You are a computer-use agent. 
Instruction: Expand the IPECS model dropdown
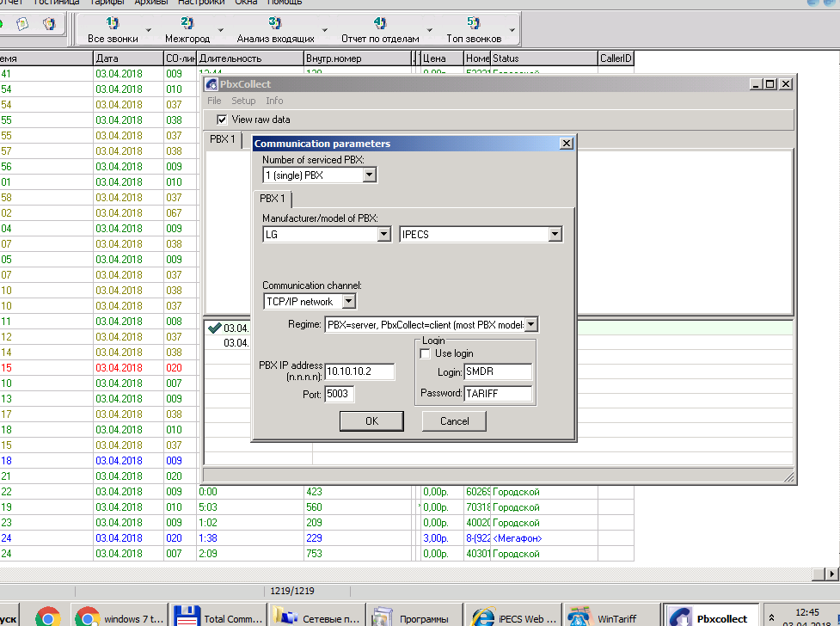pos(555,234)
